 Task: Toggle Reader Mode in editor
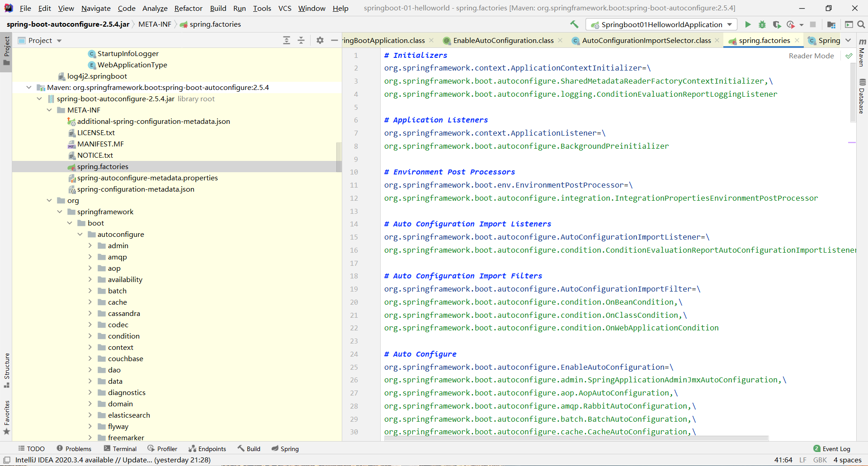[811, 56]
